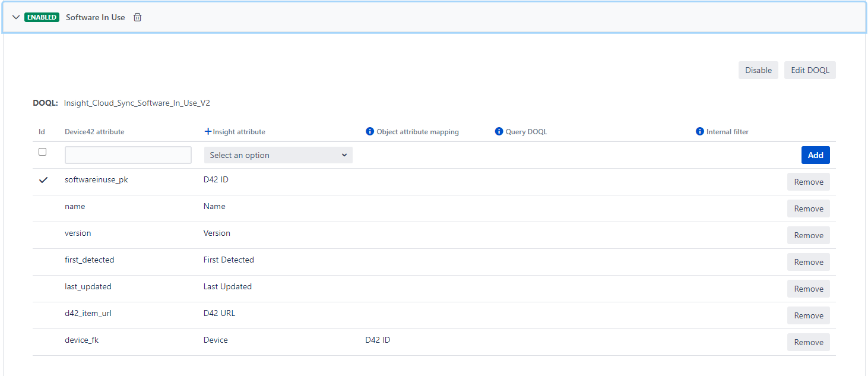
Task: Remove the version attribute row
Action: [x=808, y=235]
